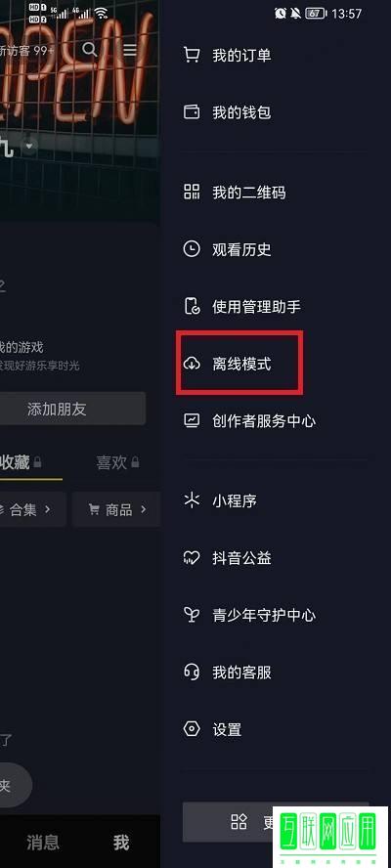391x868 pixels.
Task: Open the headset icon for 我的客服
Action: coord(191,673)
